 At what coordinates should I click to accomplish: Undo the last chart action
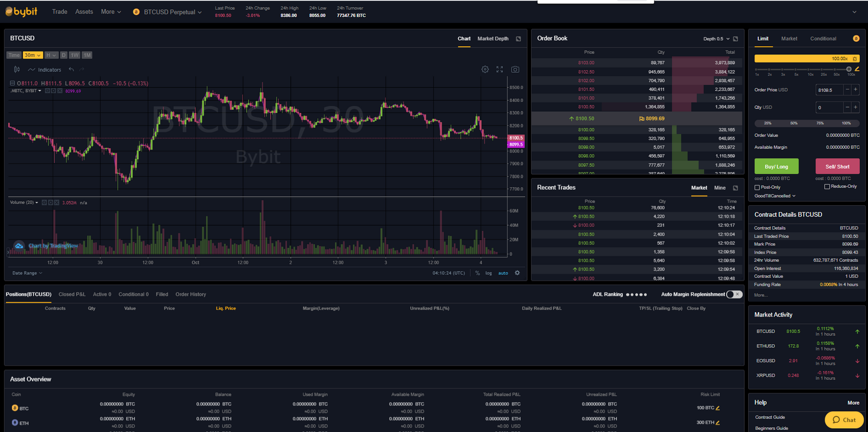71,69
